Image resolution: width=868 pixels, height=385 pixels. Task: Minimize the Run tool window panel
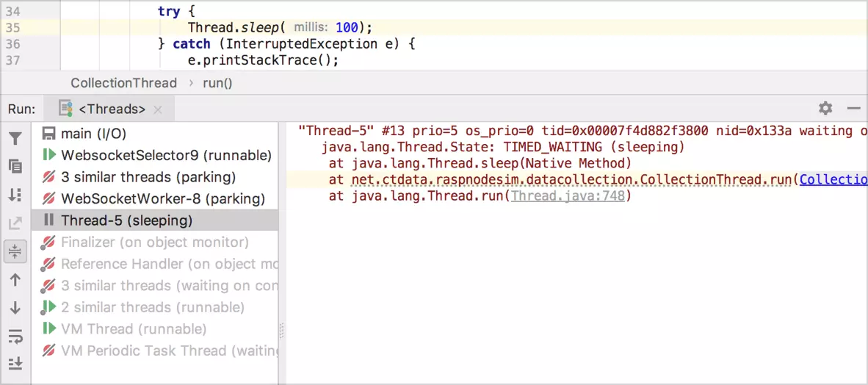(x=853, y=109)
